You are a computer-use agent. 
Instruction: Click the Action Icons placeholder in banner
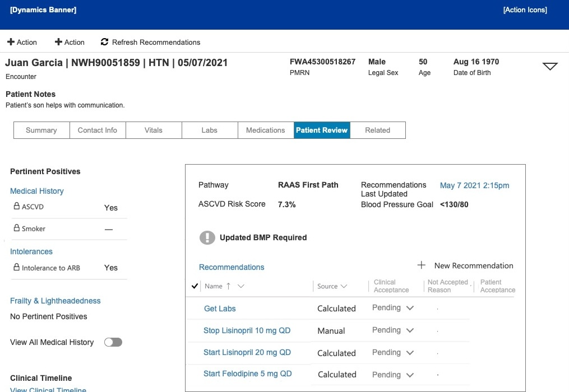pyautogui.click(x=525, y=10)
